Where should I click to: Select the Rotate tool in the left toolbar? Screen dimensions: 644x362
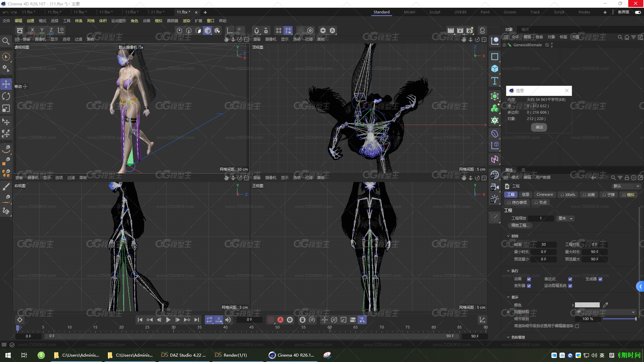click(x=6, y=97)
